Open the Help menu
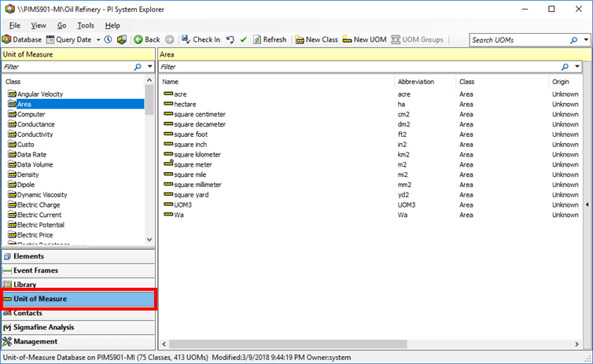The image size is (593, 364). click(112, 25)
